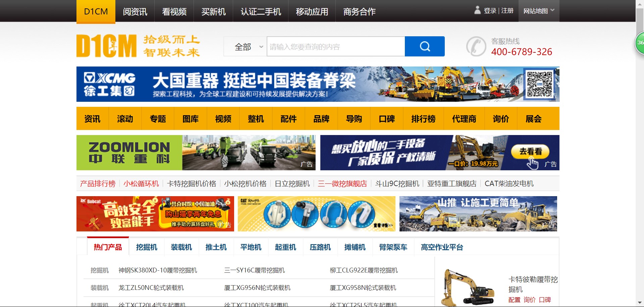644x307 pixels.
Task: Click the 小松挖机价格 link
Action: coord(245,184)
